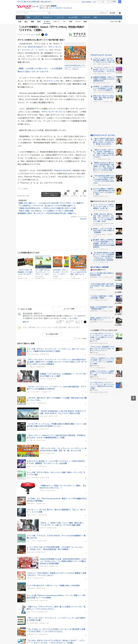Share the first comment on X
Image resolution: width=138 pixels, height=644 pixels.
tap(85, 322)
